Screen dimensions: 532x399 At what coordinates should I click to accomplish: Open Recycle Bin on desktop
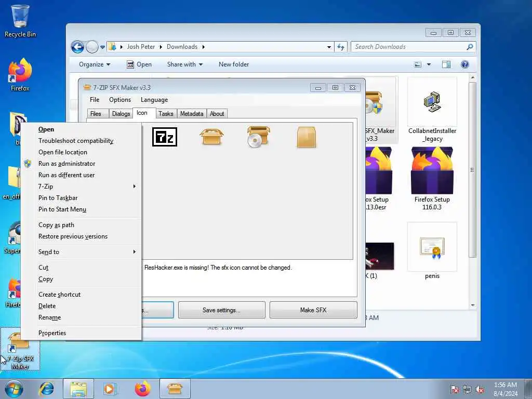pos(20,21)
